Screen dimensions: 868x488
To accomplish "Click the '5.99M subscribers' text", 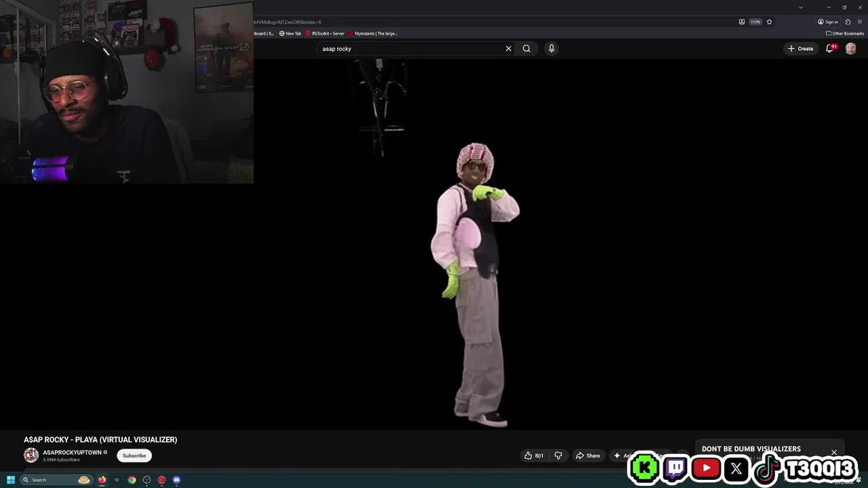I will tap(61, 460).
